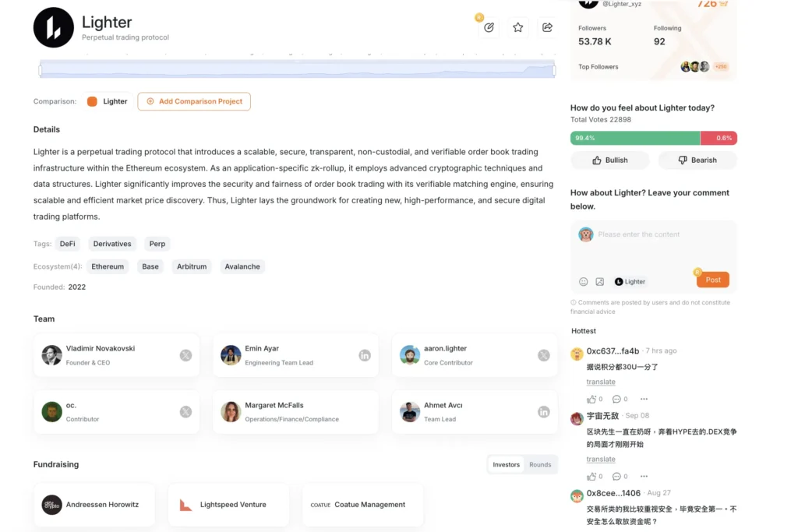Open 0x8cee...1406 user avatar

577,495
